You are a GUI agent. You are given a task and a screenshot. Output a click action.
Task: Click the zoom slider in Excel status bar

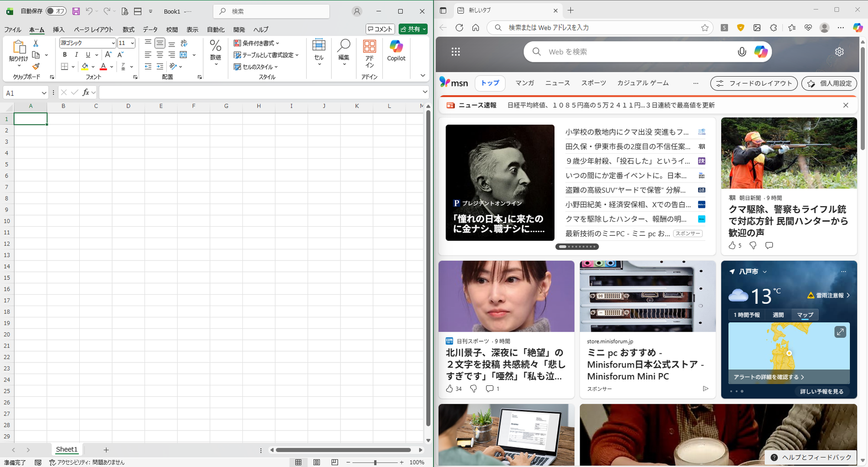375,462
